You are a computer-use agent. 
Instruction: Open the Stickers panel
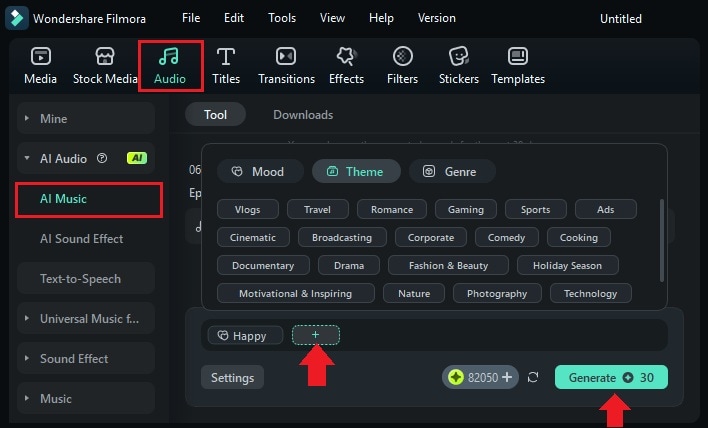pyautogui.click(x=459, y=66)
